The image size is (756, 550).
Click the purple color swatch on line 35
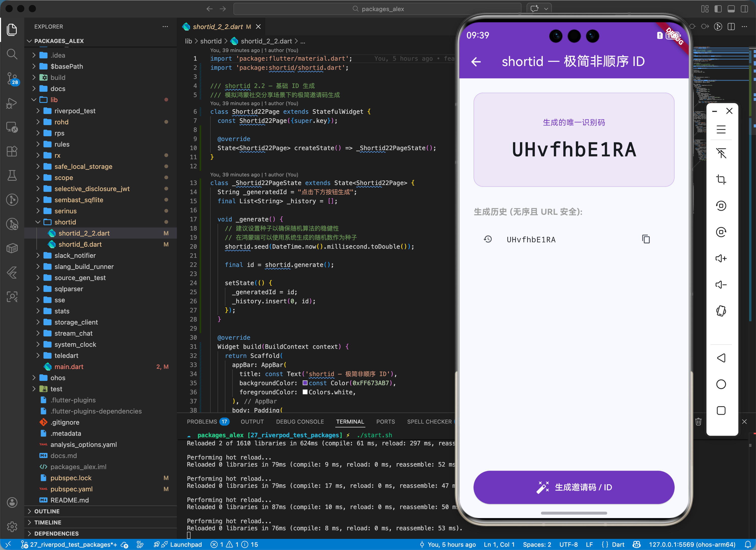pos(305,383)
